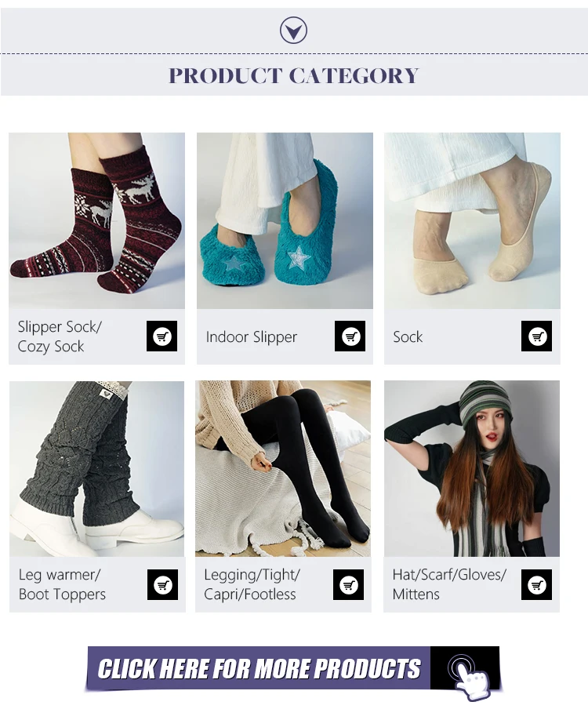The width and height of the screenshot is (588, 709).
Task: Click the cart icon for Hat/Scarf/Gloves/Mittens
Action: point(536,584)
